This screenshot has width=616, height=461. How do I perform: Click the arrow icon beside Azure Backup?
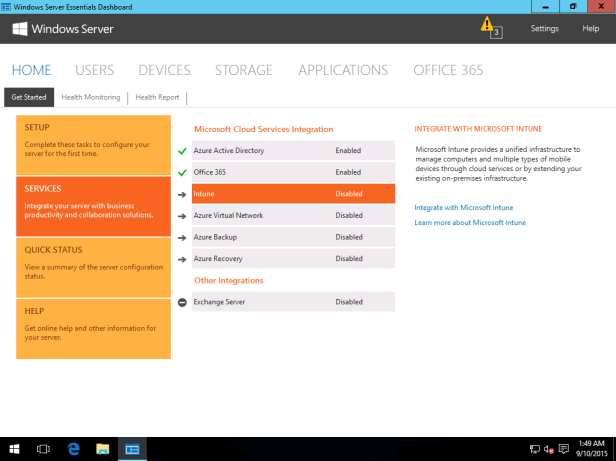[x=182, y=238]
